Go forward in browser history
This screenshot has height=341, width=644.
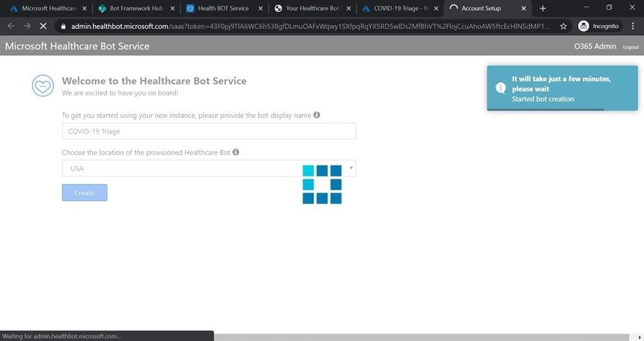pyautogui.click(x=27, y=26)
